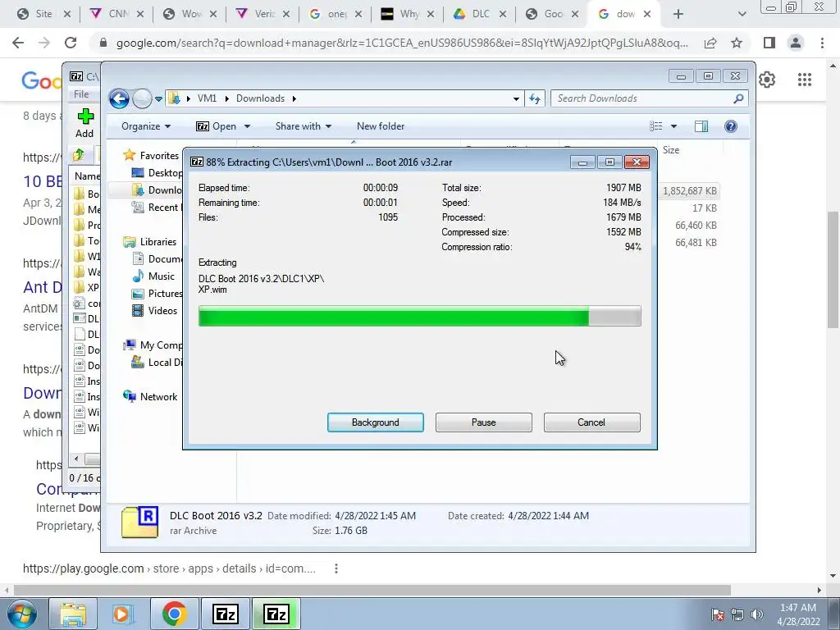Open Google apps grid icon

click(x=804, y=80)
